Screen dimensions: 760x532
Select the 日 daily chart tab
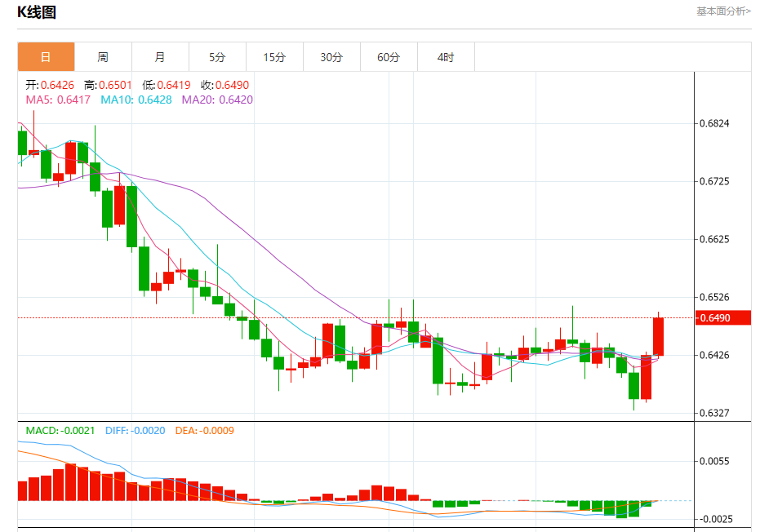(46, 57)
